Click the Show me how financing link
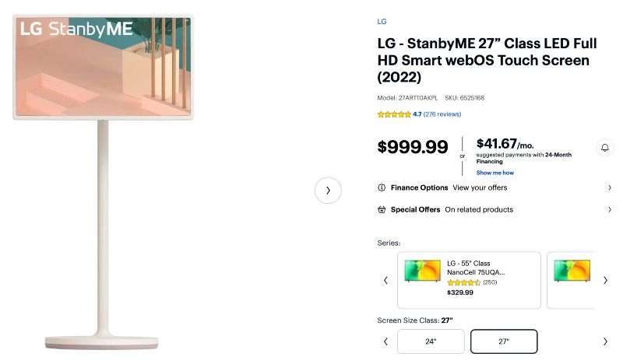This screenshot has height=364, width=623. coord(495,173)
